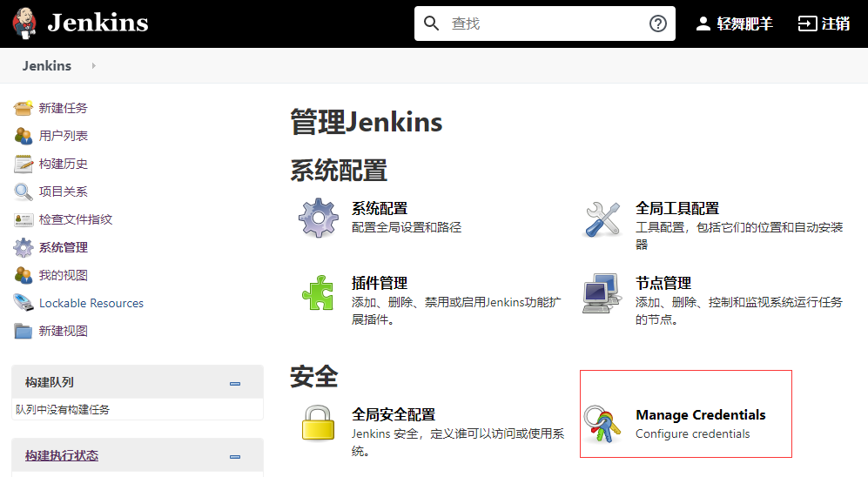Click the 构建历史 notepad icon

coord(24,164)
